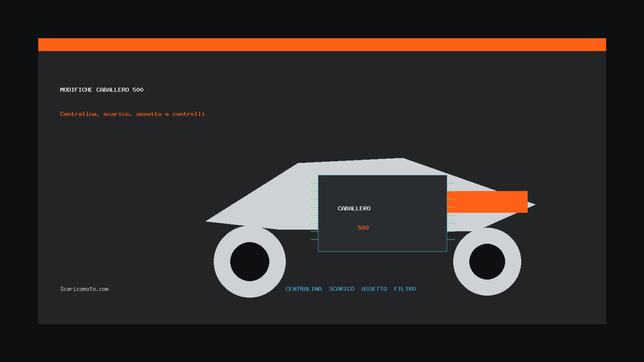Select the subtitle Centralina, scarico, assetto e controlli
The image size is (644, 362).
pos(132,114)
